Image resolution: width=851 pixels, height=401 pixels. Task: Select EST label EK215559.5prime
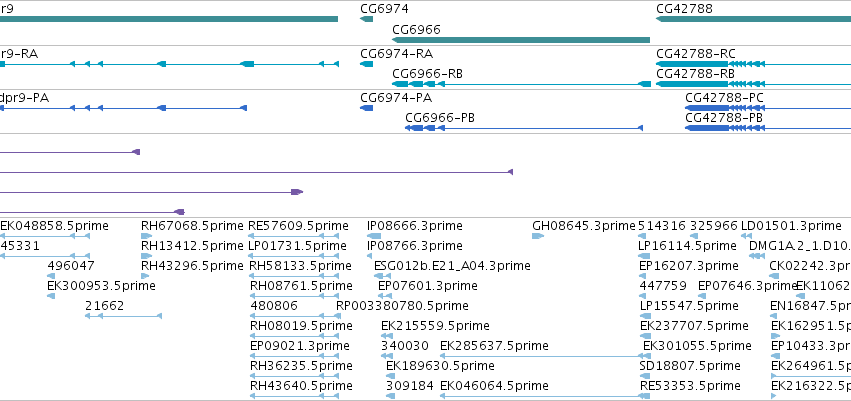point(435,326)
